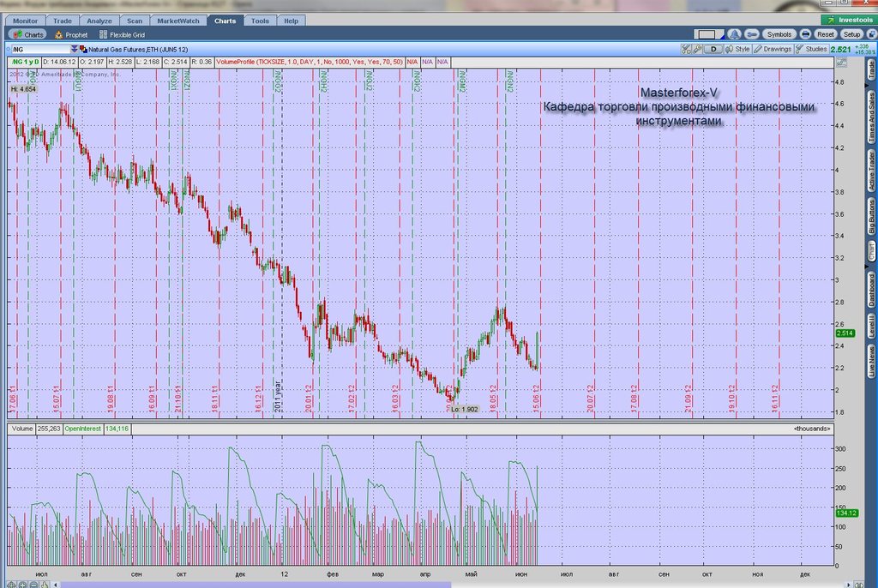Screen dimensions: 878x588
Task: Open the Prophet chart mode
Action: pos(71,35)
